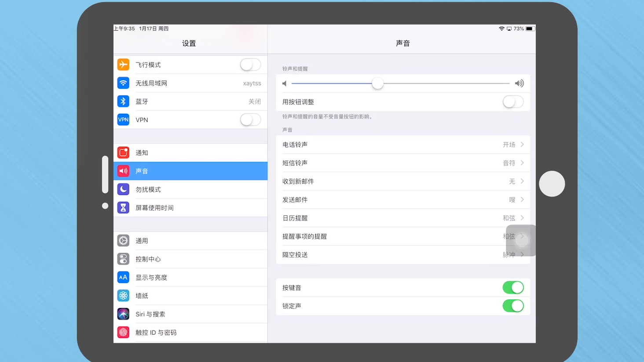Tap the moon icon beside 勿扰模式
The width and height of the screenshot is (644, 362).
[123, 189]
